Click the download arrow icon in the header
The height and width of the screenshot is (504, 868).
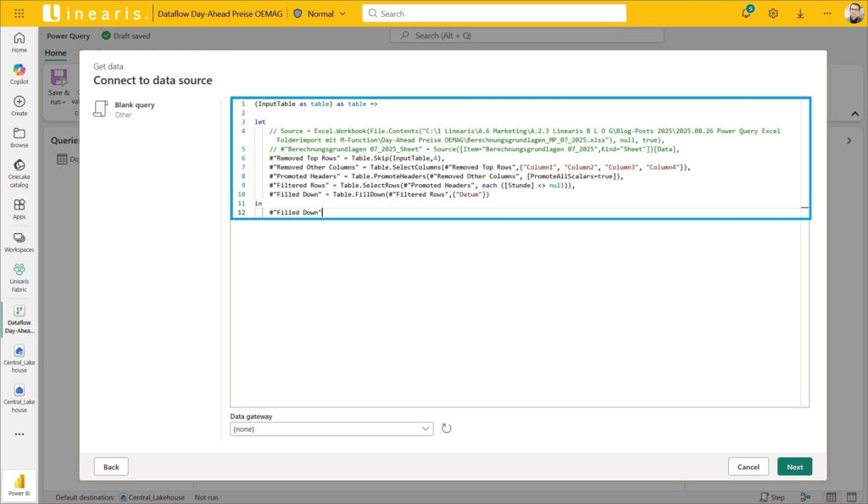click(800, 14)
